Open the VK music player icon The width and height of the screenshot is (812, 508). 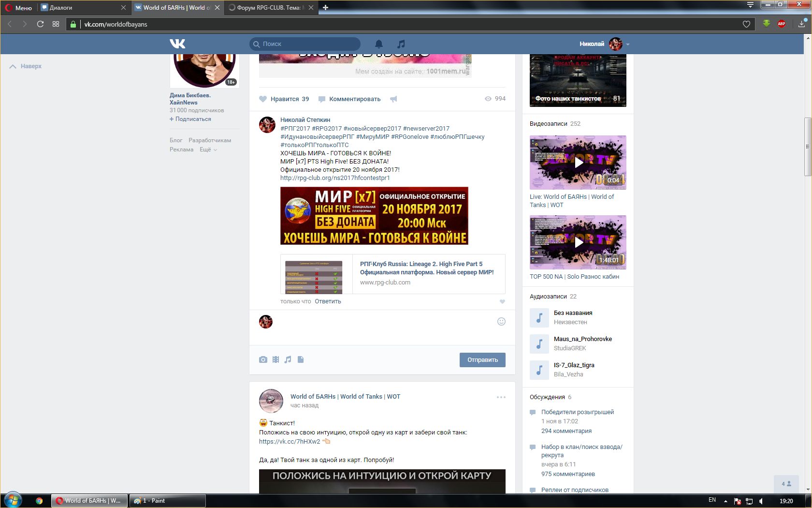[401, 44]
